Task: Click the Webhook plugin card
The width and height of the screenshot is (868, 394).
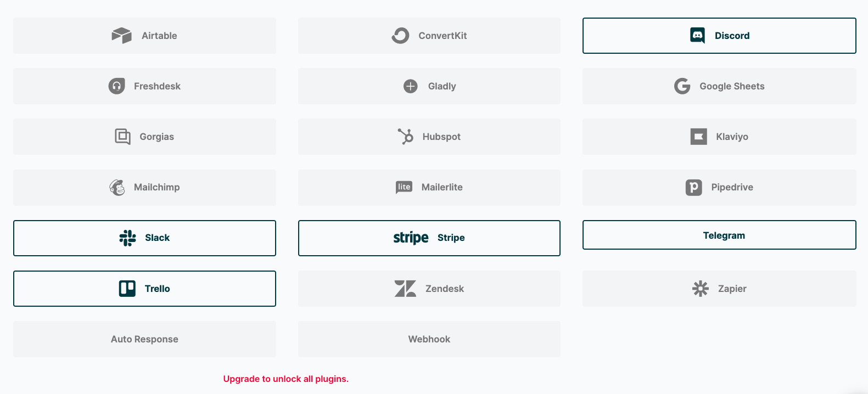Action: (x=429, y=339)
